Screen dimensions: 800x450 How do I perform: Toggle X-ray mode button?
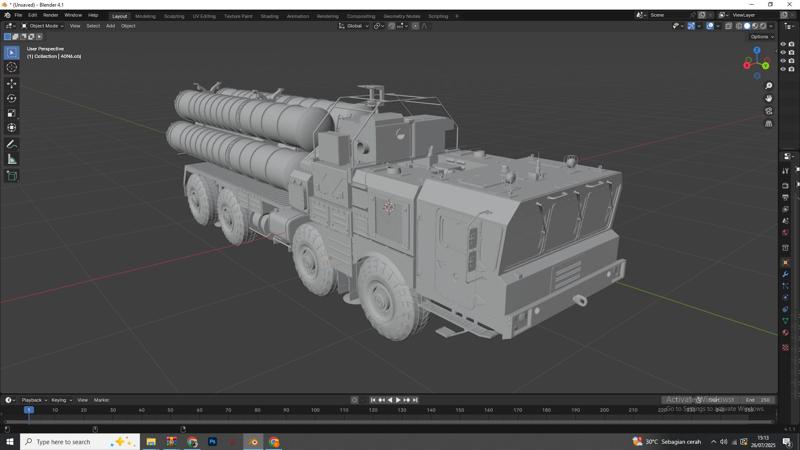(729, 26)
